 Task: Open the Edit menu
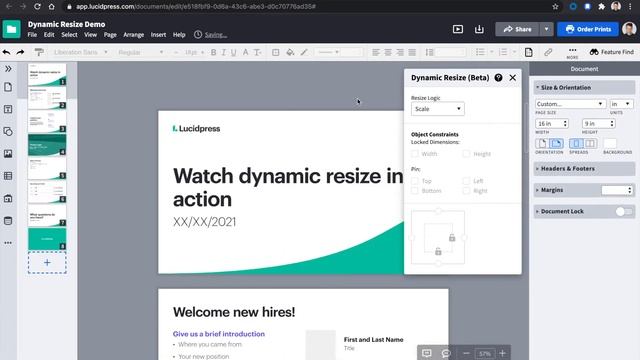tap(49, 35)
